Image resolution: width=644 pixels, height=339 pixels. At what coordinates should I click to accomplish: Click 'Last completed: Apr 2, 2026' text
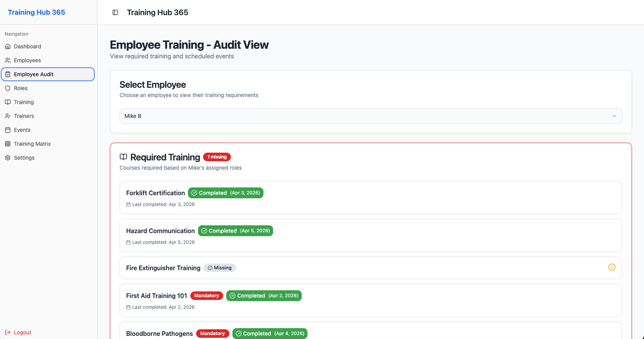click(163, 307)
